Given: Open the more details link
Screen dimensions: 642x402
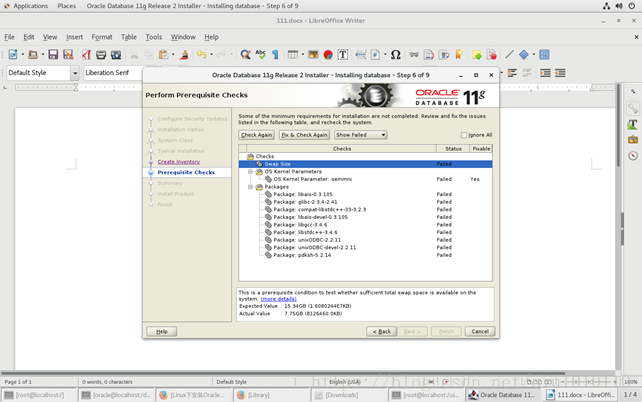Looking at the screenshot, I should (x=278, y=299).
